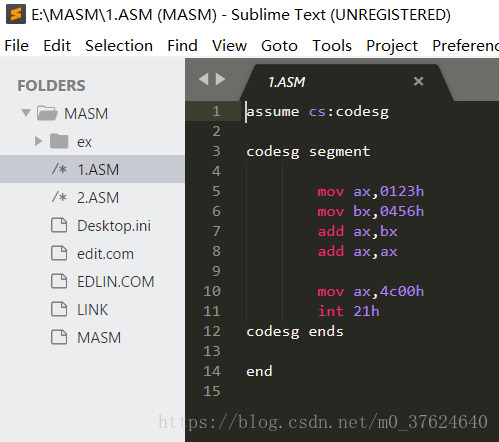Click the FOLDERS sidebar heading
The image size is (499, 442).
point(51,85)
